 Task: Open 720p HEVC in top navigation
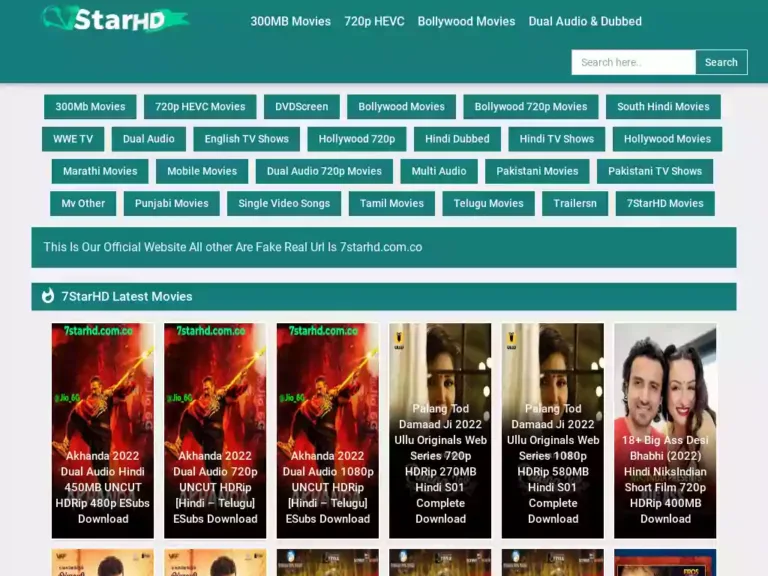click(374, 21)
